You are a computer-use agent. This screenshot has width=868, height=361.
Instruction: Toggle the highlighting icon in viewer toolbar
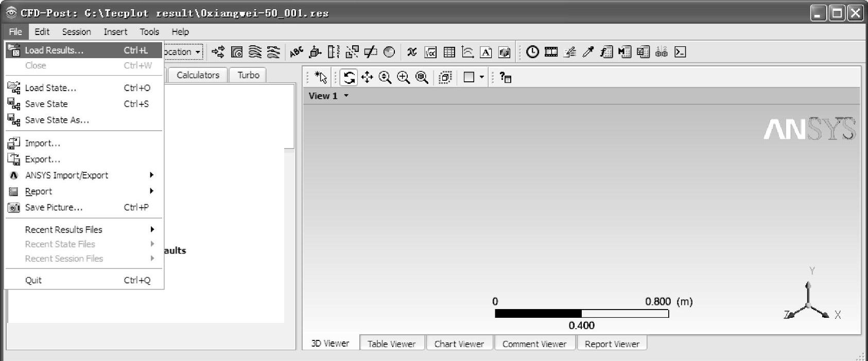[x=445, y=78]
